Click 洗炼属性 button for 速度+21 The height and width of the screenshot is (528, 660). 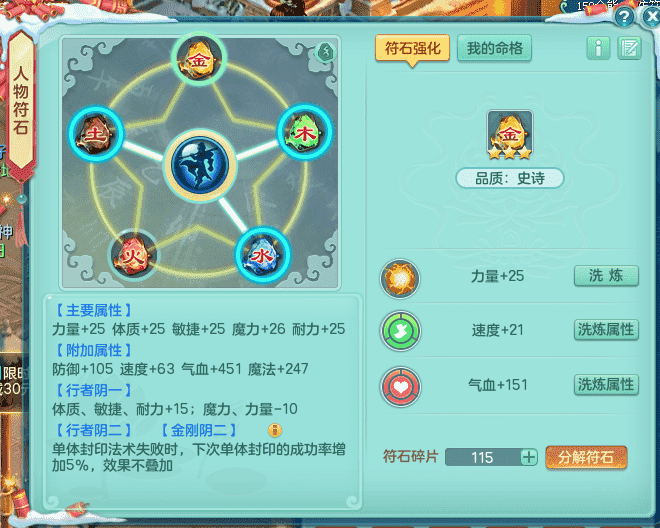point(606,330)
